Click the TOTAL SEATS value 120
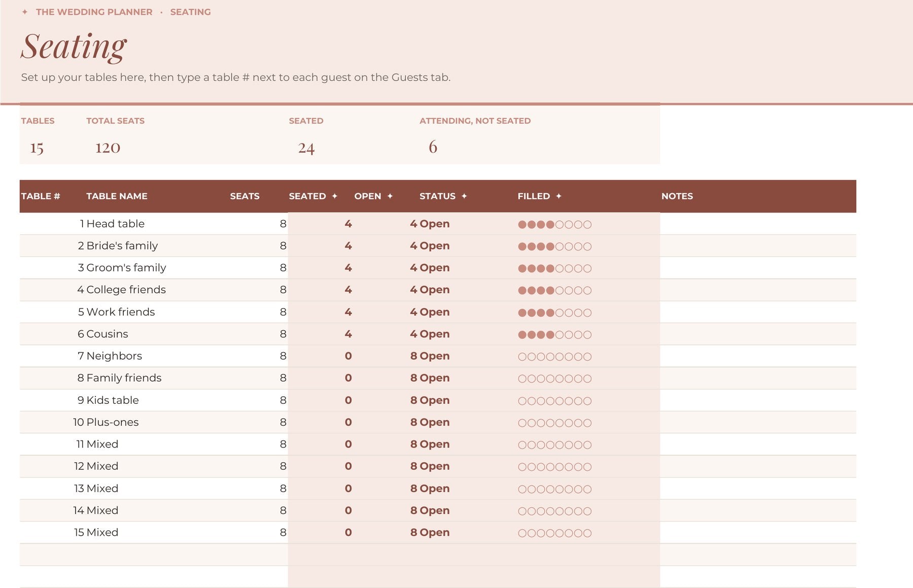This screenshot has height=588, width=913. point(108,148)
